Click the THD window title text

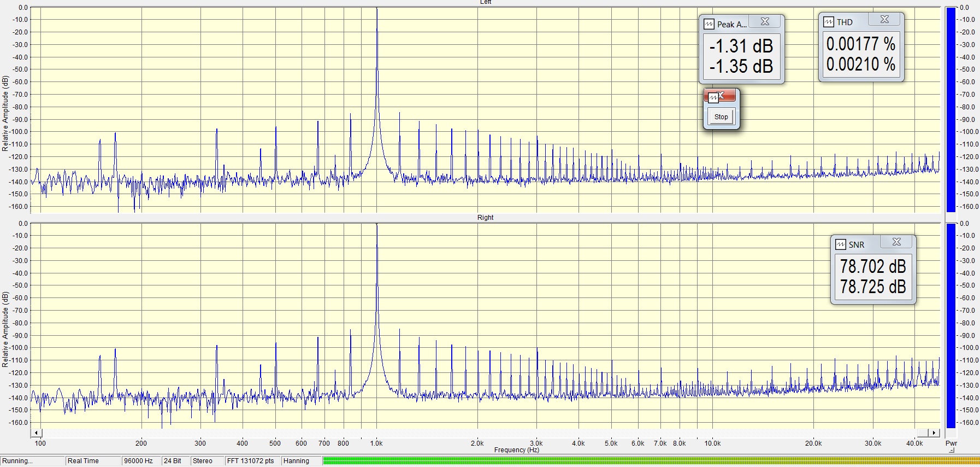845,22
